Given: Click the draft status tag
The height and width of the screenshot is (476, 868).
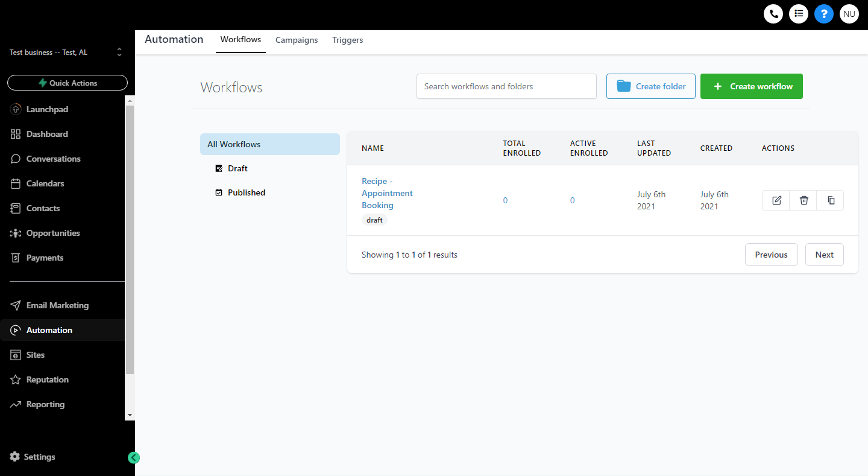Looking at the screenshot, I should coord(374,220).
